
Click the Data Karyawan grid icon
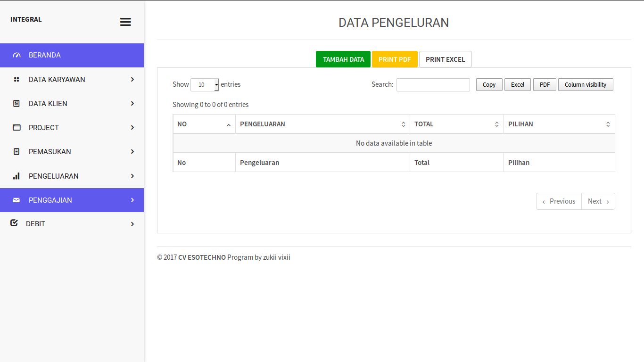pyautogui.click(x=17, y=80)
